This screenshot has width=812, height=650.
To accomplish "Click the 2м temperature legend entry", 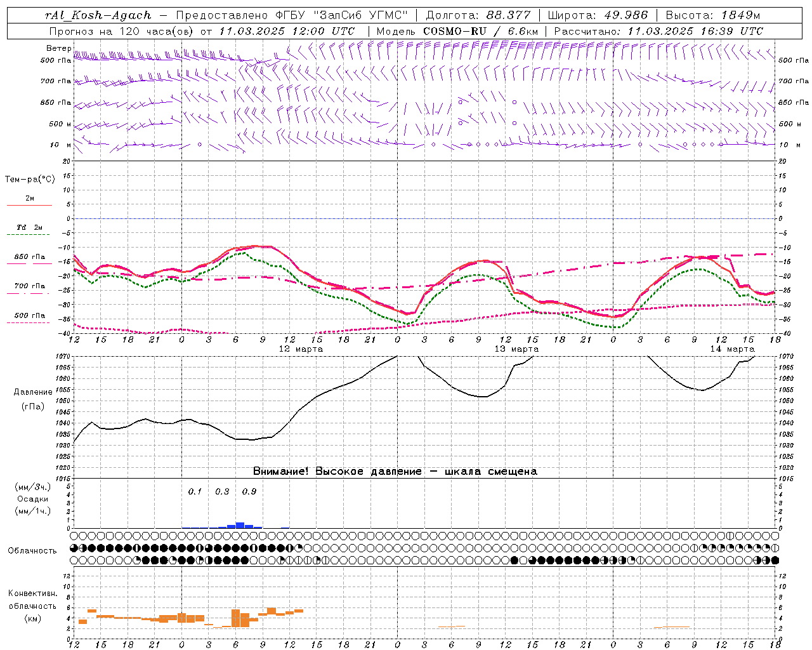I will pyautogui.click(x=30, y=198).
